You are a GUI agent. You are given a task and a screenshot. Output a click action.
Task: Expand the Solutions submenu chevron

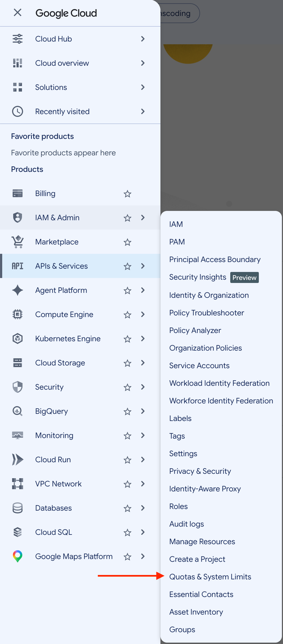point(143,87)
